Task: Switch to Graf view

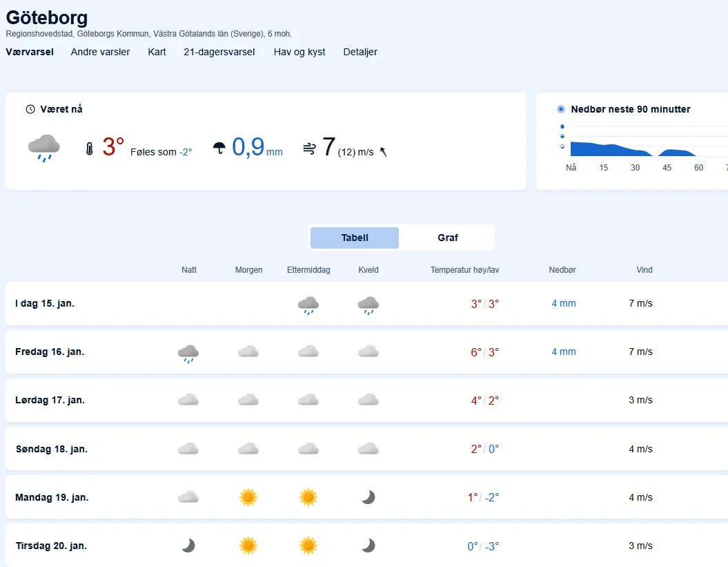Action: click(447, 238)
